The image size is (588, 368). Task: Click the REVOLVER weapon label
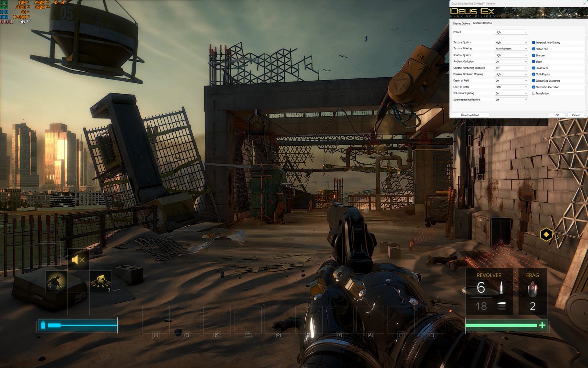489,275
